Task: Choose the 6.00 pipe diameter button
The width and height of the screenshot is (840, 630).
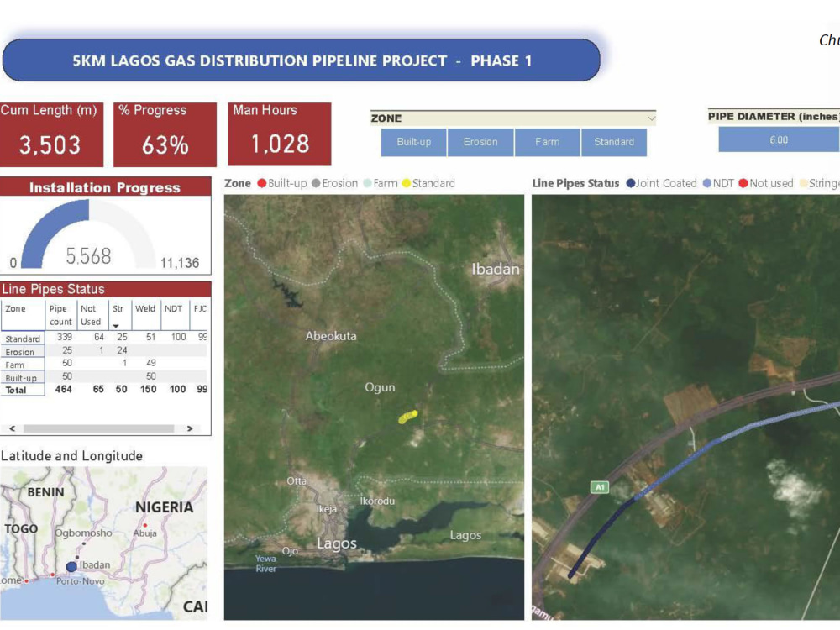Action: [x=779, y=139]
